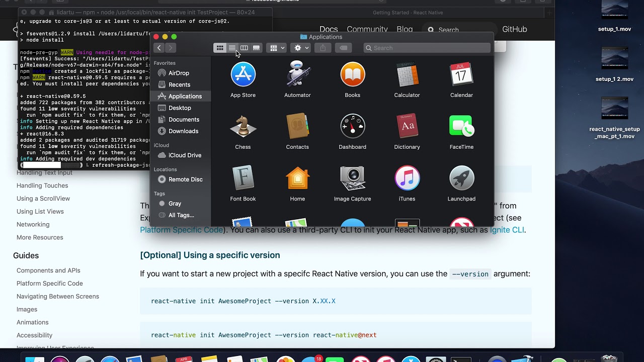Click the Finder Edit Tags toolbar button

(343, 48)
